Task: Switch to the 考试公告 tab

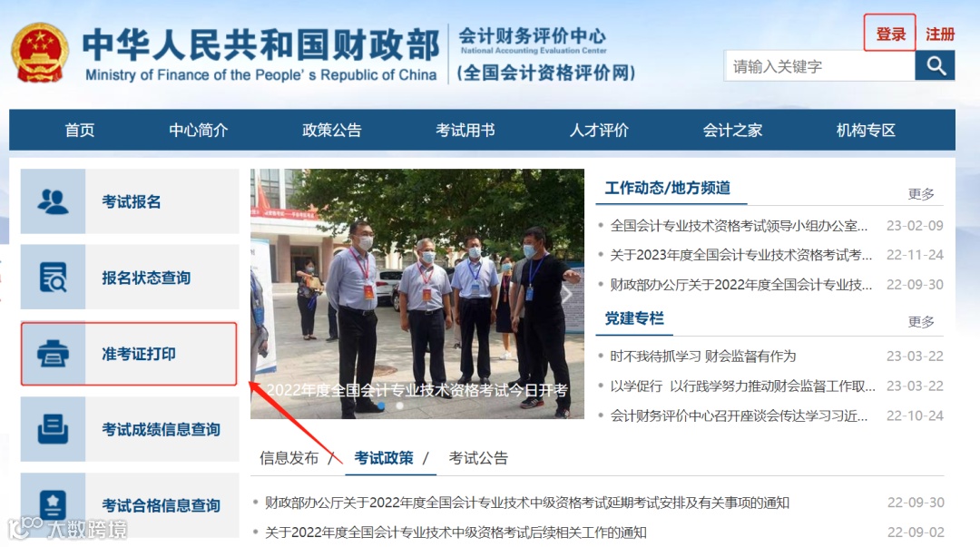Action: pyautogui.click(x=478, y=458)
